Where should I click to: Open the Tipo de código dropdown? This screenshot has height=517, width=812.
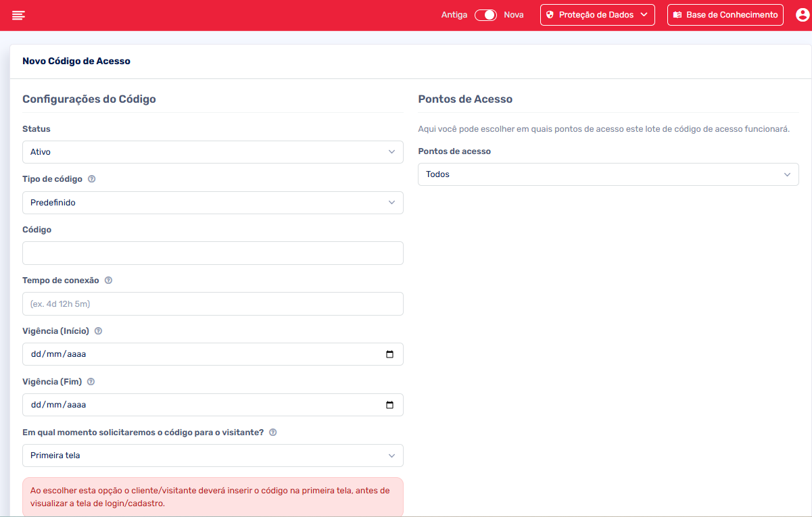[212, 203]
